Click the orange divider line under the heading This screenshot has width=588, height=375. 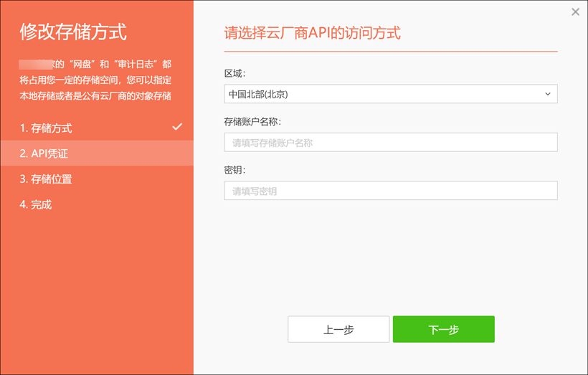(x=390, y=52)
